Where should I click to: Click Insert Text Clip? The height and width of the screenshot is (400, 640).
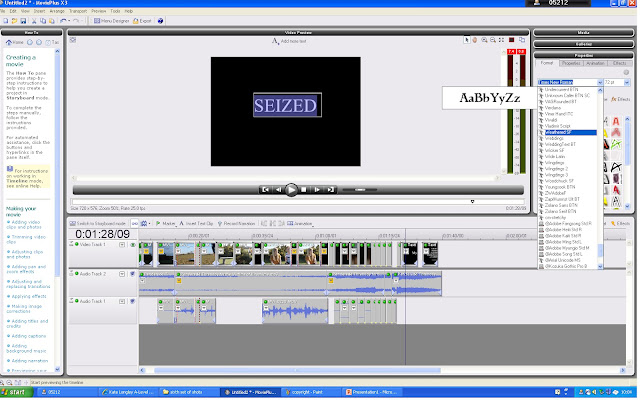click(196, 224)
